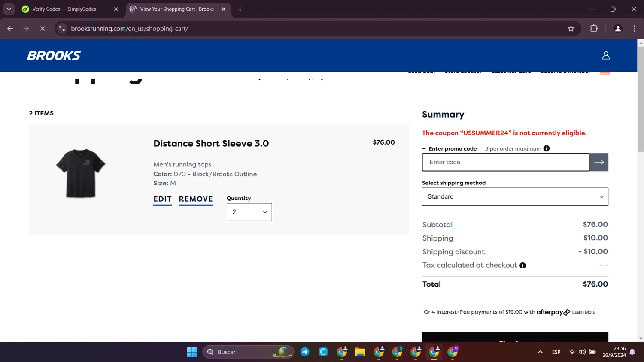Image resolution: width=644 pixels, height=362 pixels.
Task: Click the Enter code promo field
Action: (x=506, y=162)
